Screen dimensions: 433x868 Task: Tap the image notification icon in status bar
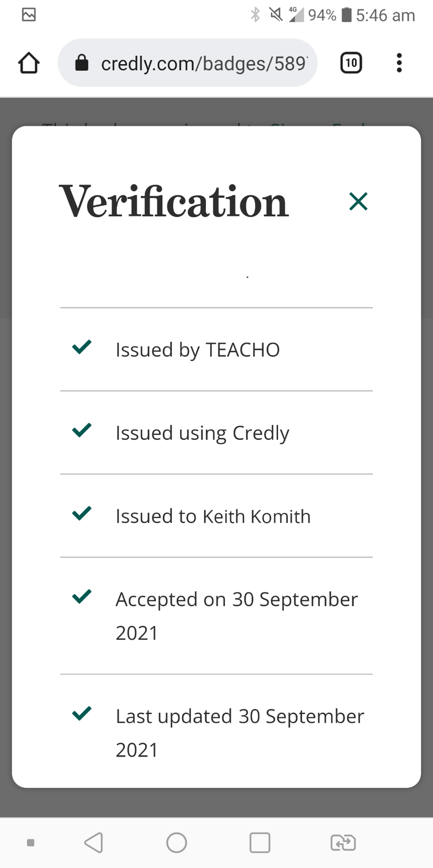click(29, 15)
